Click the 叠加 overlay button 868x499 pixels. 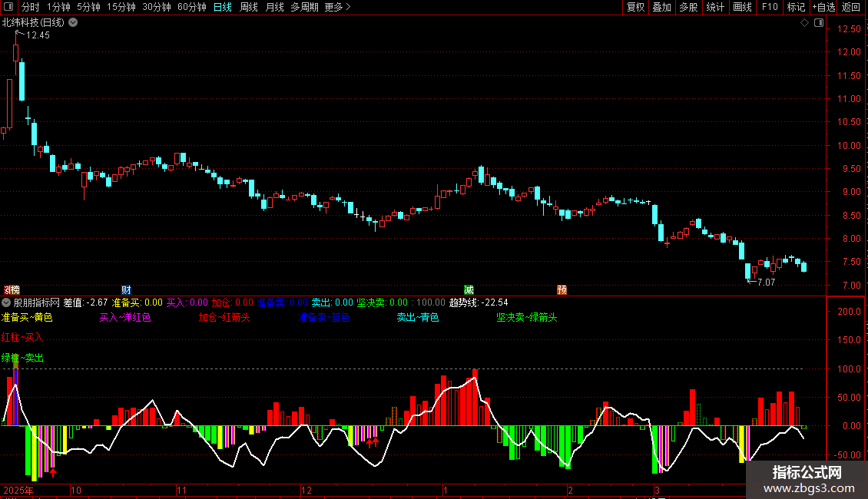tap(661, 7)
